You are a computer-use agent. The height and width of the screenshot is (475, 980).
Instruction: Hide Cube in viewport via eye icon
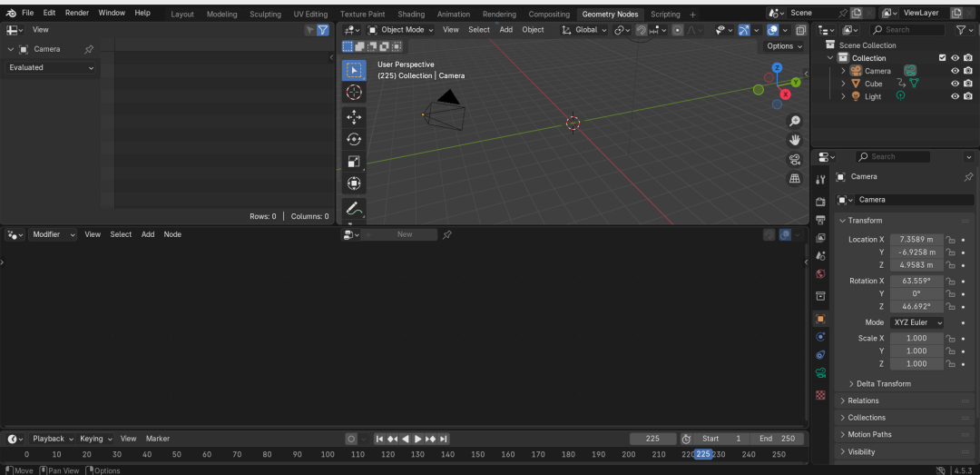[x=955, y=84]
